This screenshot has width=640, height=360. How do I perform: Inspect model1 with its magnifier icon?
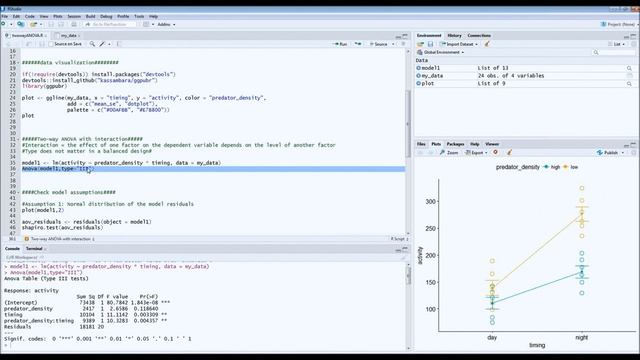coord(629,68)
